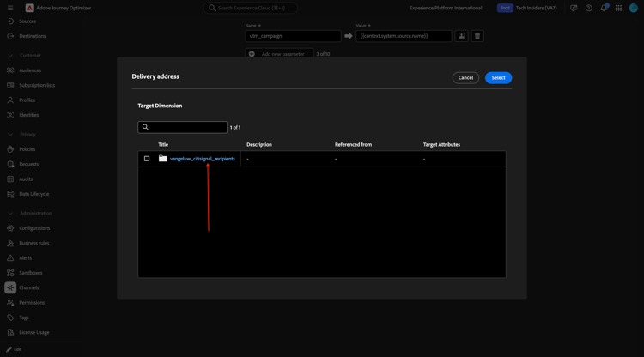Image resolution: width=644 pixels, height=357 pixels.
Task: Focus the Target Dimension search field
Action: [182, 127]
